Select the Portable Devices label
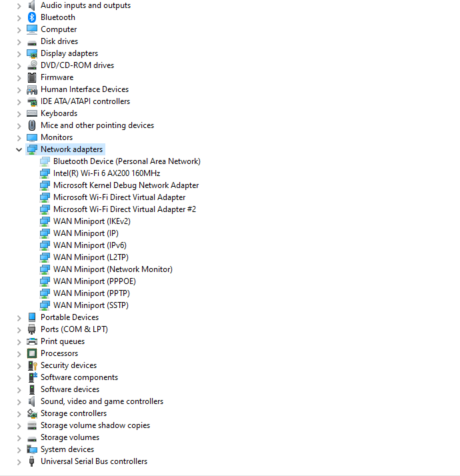 [70, 317]
